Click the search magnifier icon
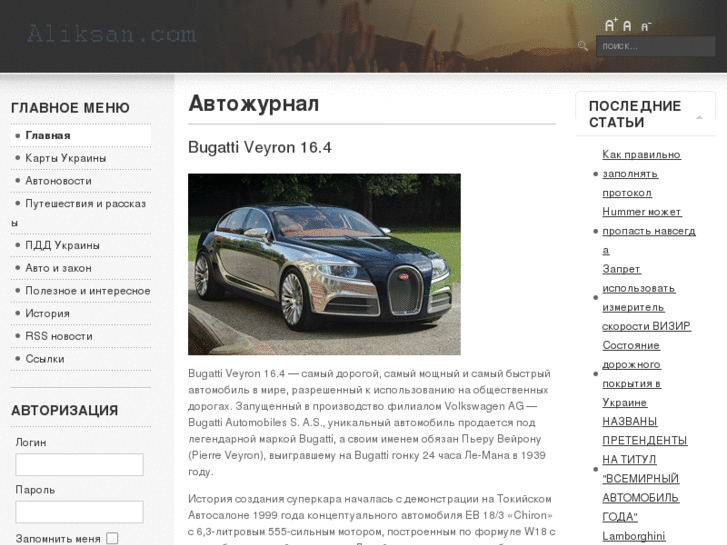 click(583, 46)
